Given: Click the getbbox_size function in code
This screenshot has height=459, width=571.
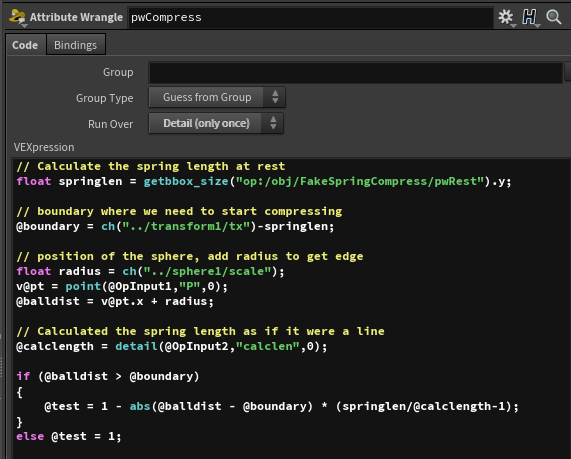Looking at the screenshot, I should click(x=186, y=181).
